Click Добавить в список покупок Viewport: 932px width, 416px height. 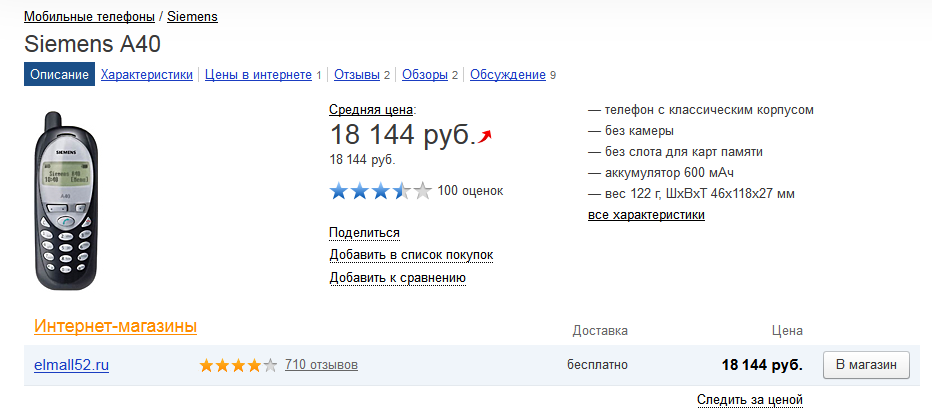click(411, 256)
